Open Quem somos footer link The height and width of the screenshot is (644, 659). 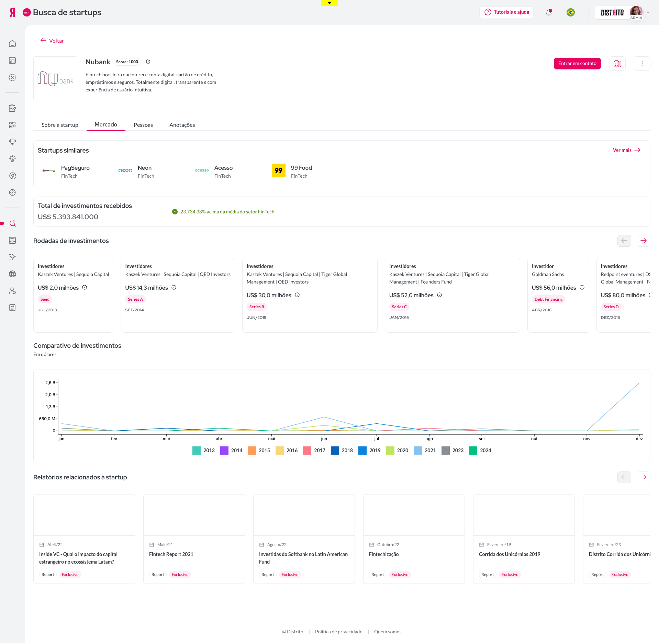coord(388,632)
